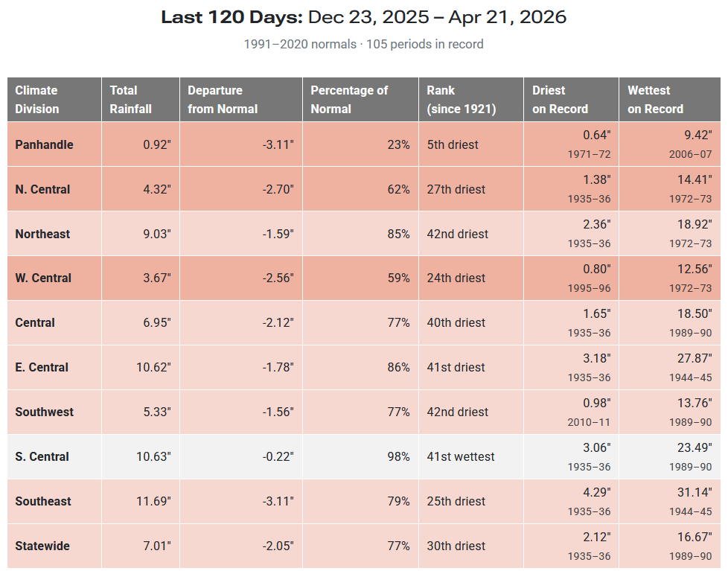Viewport: 728px width, 571px height.
Task: Select the Southeast division row label
Action: pos(44,502)
